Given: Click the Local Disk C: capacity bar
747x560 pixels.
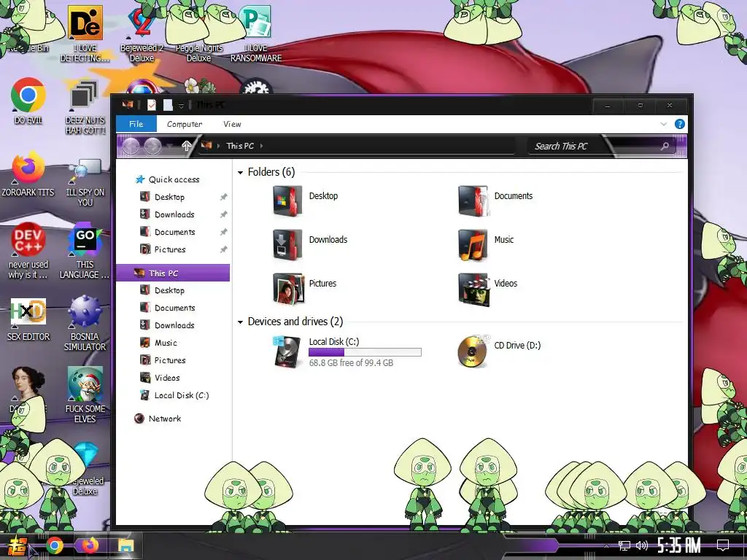Looking at the screenshot, I should [x=365, y=352].
